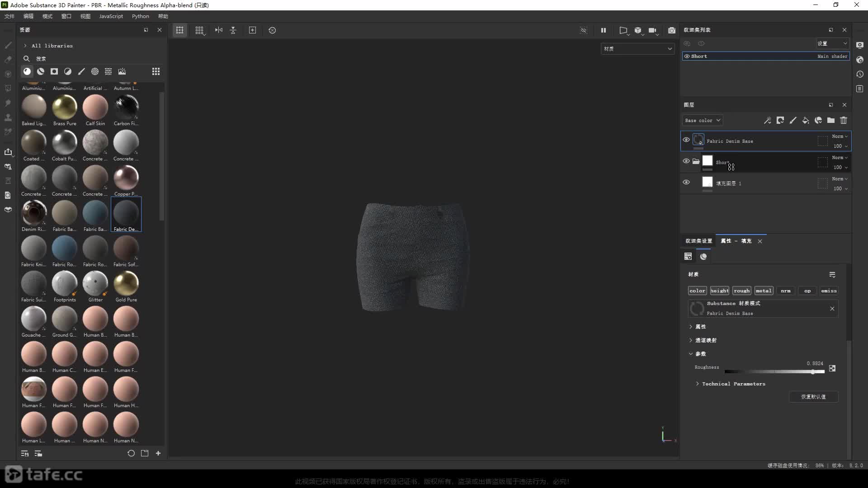Toggle the metal channel button

click(x=764, y=291)
